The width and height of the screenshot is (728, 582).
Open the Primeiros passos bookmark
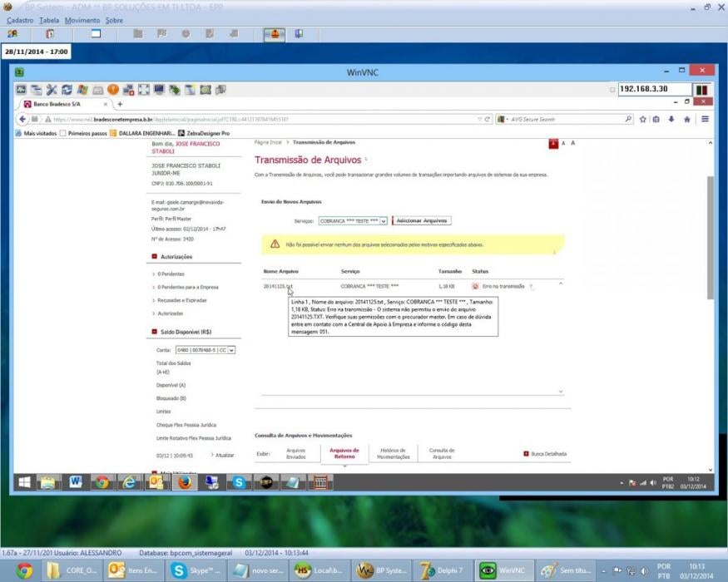[x=83, y=133]
